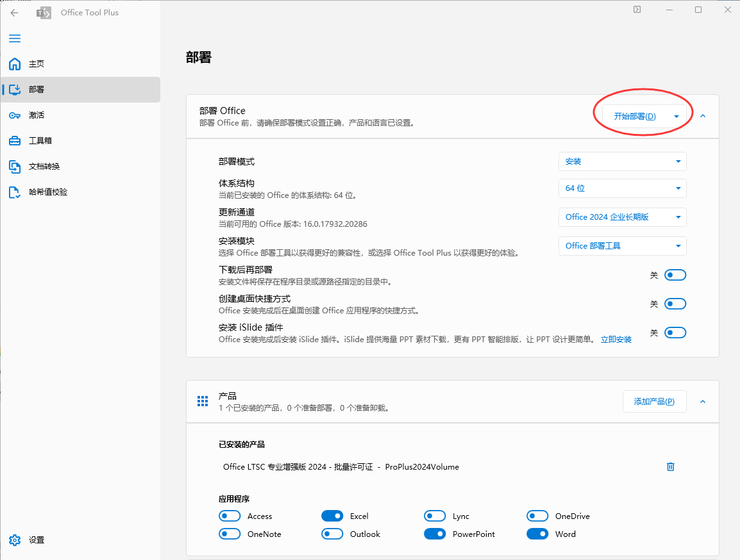Enable the OneDrive application toggle
740x560 pixels.
click(x=537, y=516)
